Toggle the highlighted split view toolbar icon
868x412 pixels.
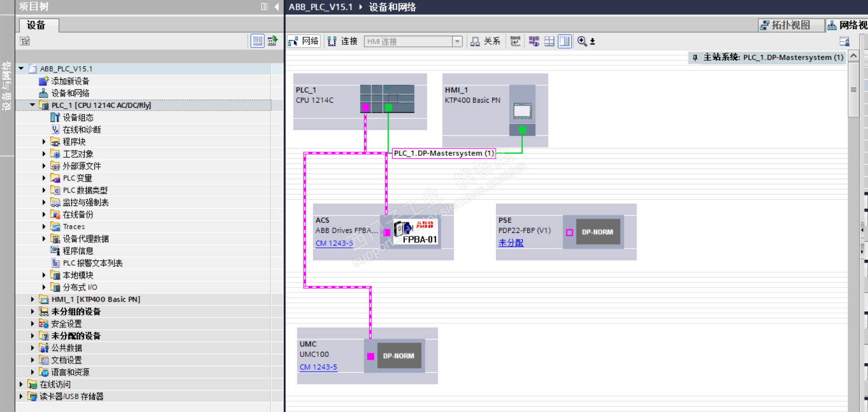tap(565, 41)
